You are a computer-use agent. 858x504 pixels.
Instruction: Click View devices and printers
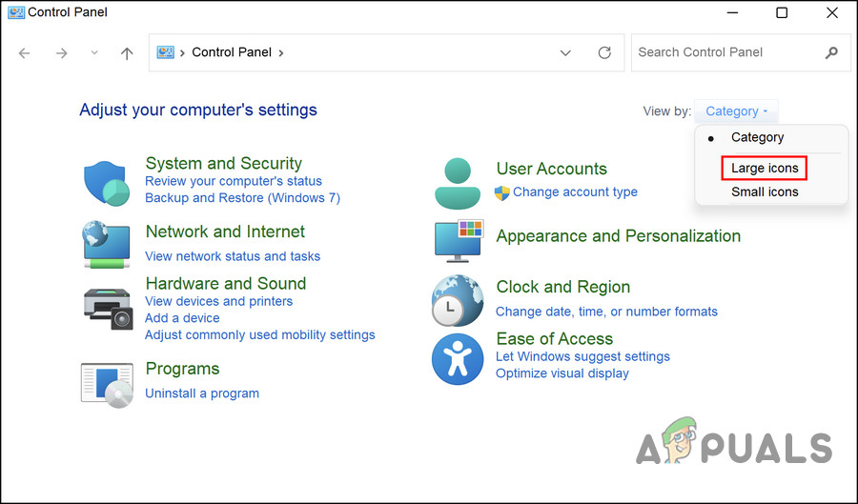coord(218,301)
